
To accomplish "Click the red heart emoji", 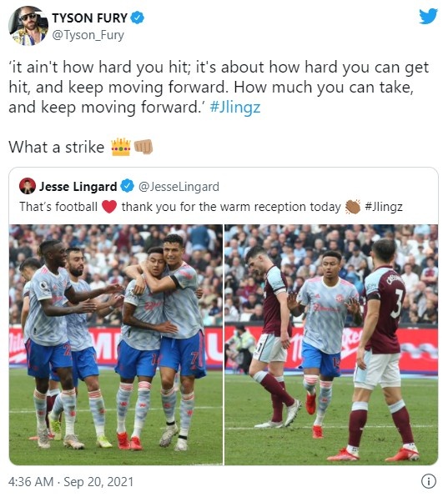I will point(109,207).
